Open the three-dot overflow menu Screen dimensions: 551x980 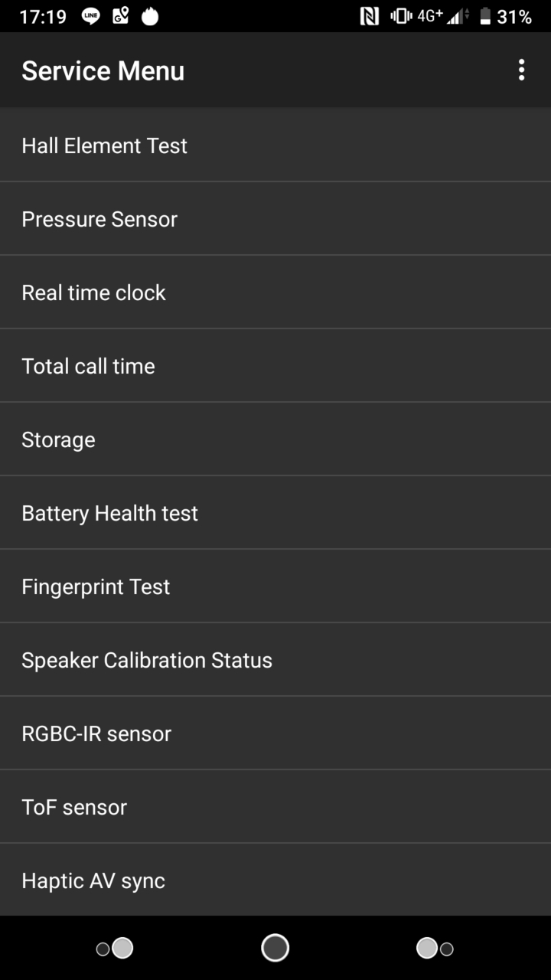(521, 70)
